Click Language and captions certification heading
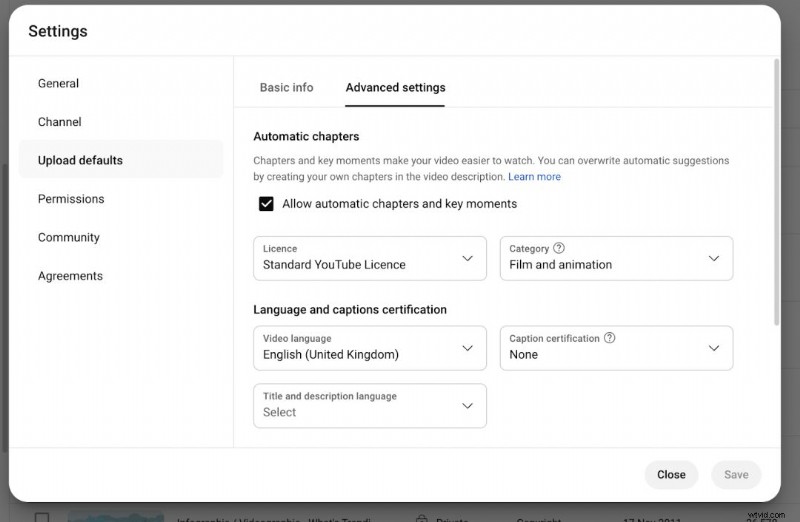The width and height of the screenshot is (800, 522). tap(350, 310)
